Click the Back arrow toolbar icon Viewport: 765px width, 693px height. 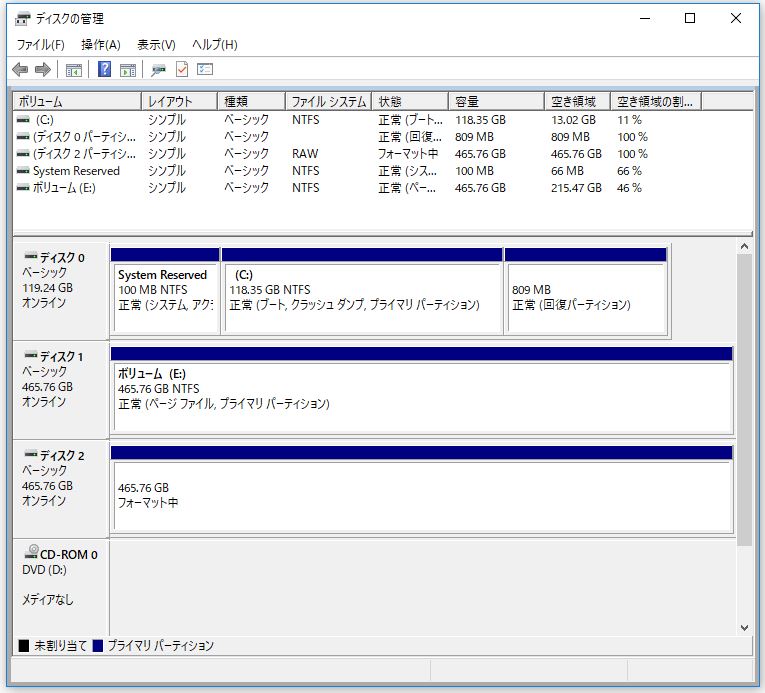point(20,70)
